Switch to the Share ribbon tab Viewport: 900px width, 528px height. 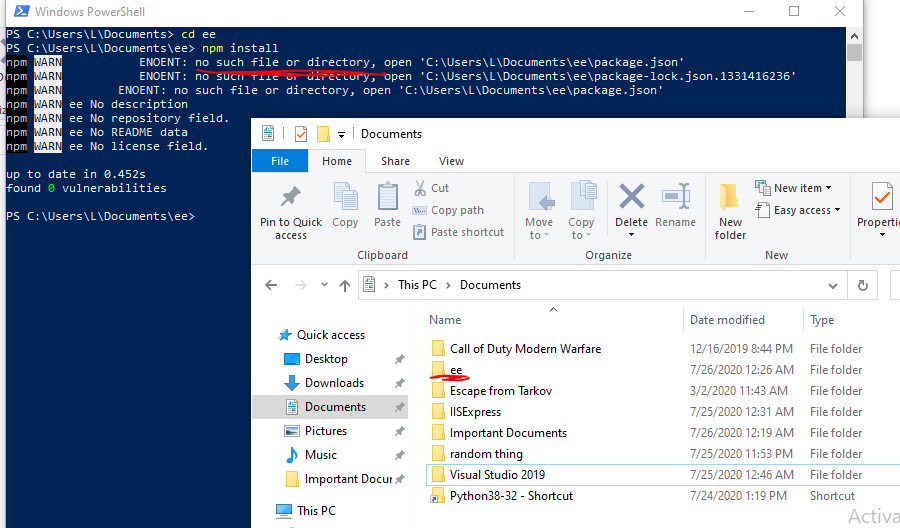tap(395, 161)
